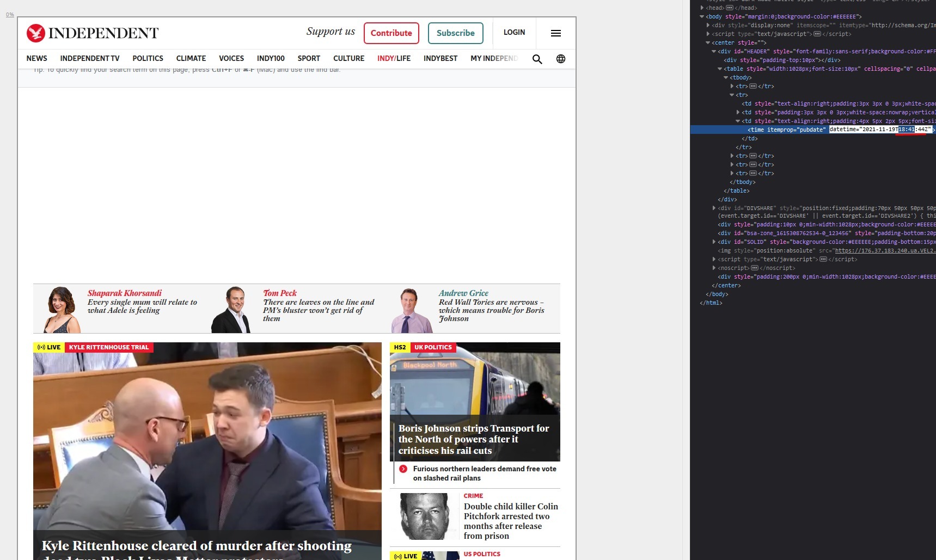Select the closing </table> tag line
The width and height of the screenshot is (936, 560).
point(737,190)
